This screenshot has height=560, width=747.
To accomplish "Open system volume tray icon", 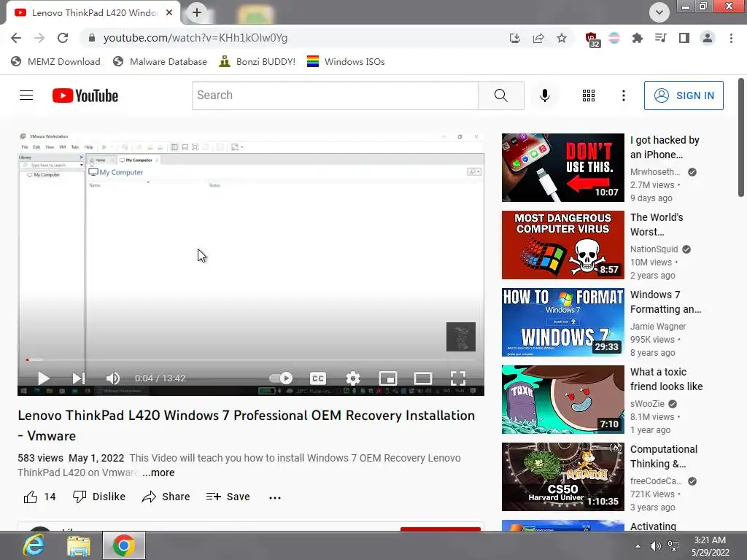I will [656, 546].
